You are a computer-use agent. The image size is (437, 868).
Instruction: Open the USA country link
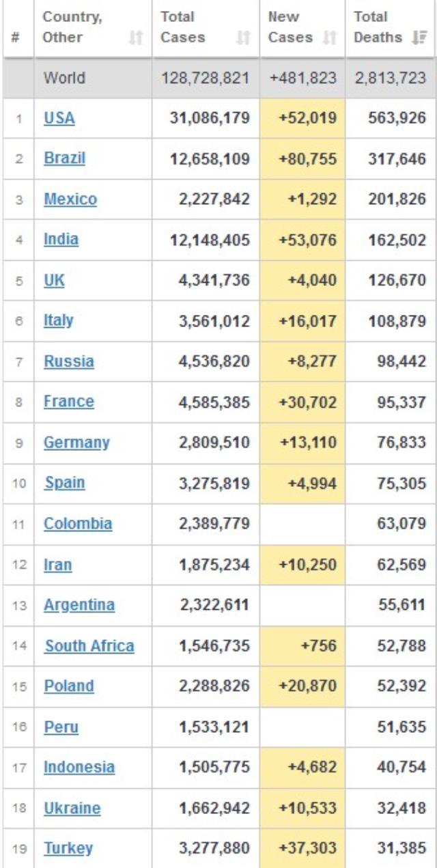[x=59, y=118]
